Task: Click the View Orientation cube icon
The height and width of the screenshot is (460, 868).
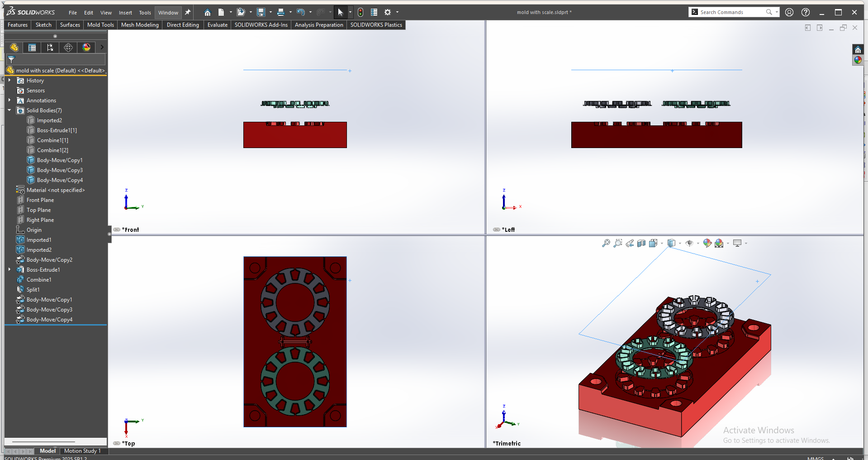Action: coord(653,244)
